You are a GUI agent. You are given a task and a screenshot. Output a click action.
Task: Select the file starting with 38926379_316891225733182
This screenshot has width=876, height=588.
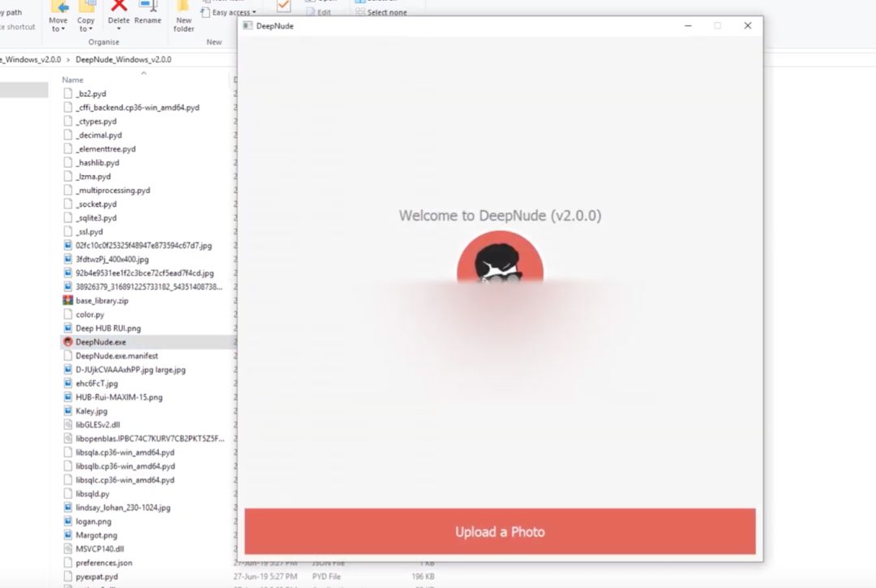pos(149,286)
